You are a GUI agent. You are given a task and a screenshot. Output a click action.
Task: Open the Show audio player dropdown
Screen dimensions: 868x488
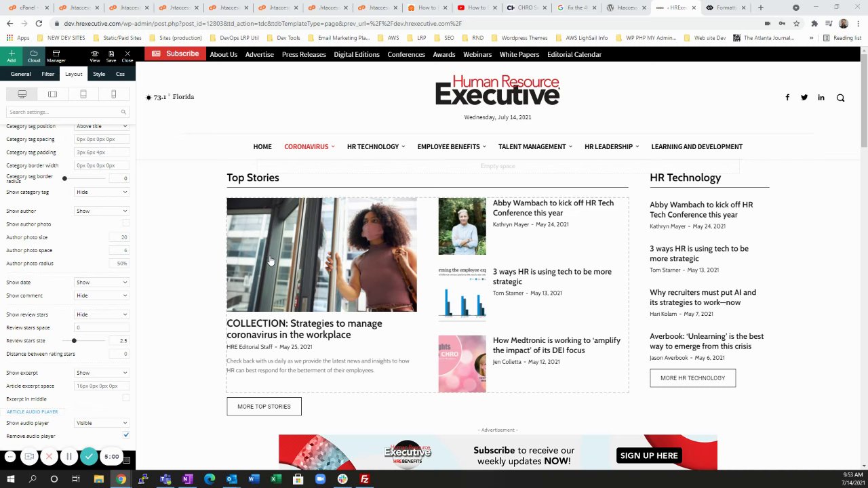(102, 423)
